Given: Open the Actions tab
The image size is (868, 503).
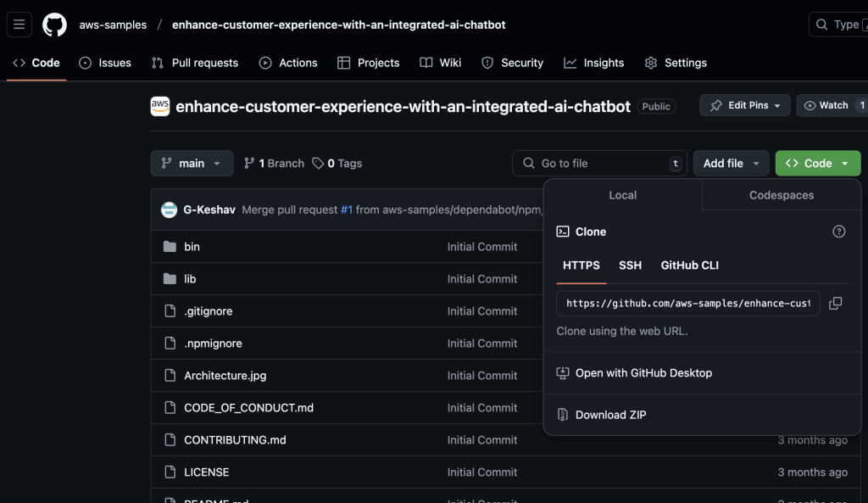Looking at the screenshot, I should pyautogui.click(x=288, y=63).
